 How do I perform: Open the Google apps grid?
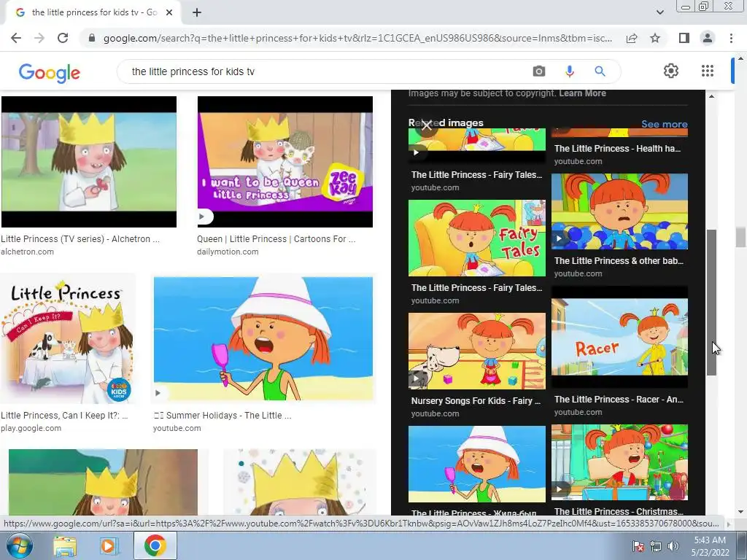tap(708, 71)
